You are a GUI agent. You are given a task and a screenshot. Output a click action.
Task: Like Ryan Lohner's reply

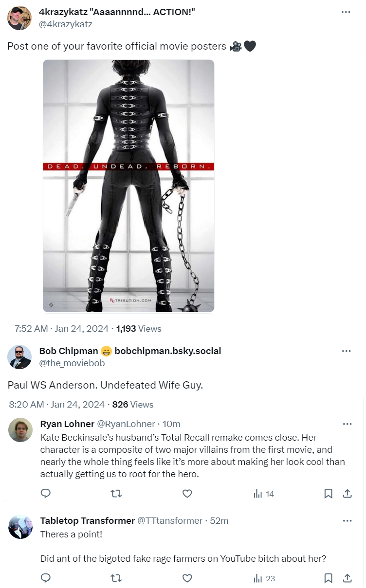pos(187,494)
